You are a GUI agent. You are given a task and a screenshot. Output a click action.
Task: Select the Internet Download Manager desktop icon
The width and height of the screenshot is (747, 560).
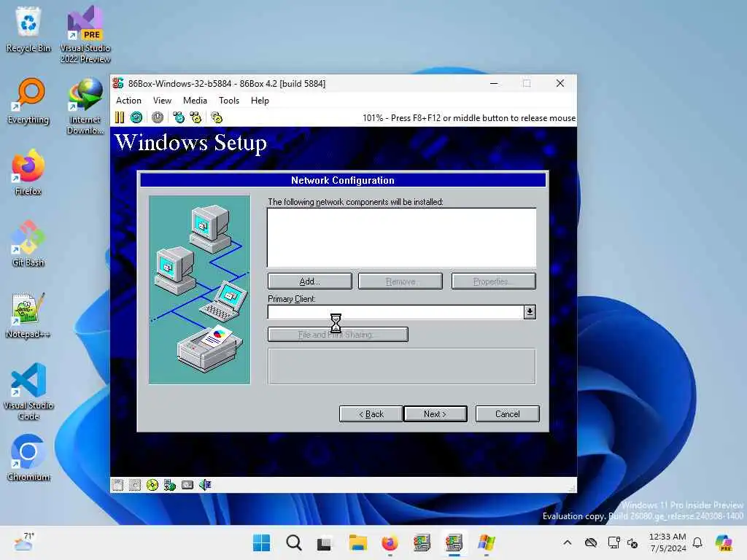[85, 106]
